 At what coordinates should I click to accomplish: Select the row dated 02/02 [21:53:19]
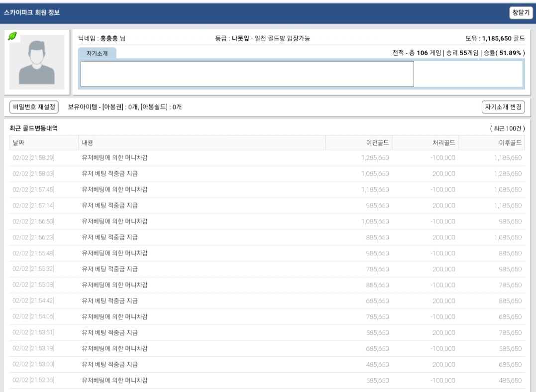[x=267, y=349]
